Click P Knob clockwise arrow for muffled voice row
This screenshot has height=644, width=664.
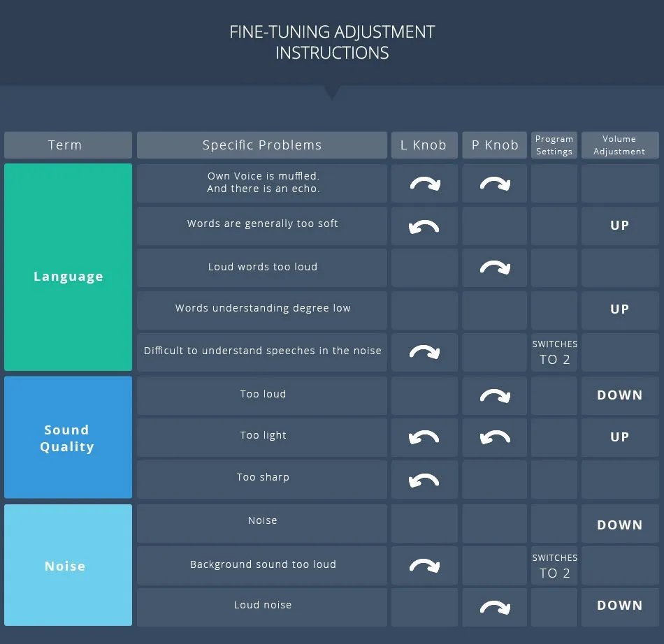[495, 184]
